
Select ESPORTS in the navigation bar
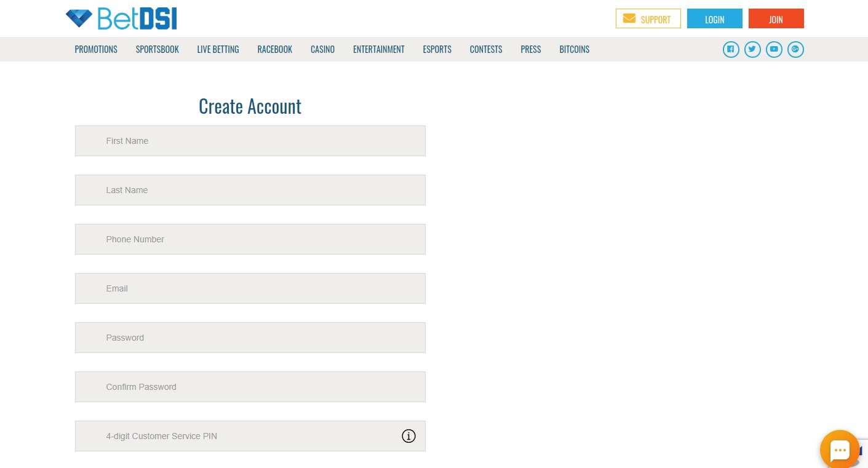click(x=437, y=49)
